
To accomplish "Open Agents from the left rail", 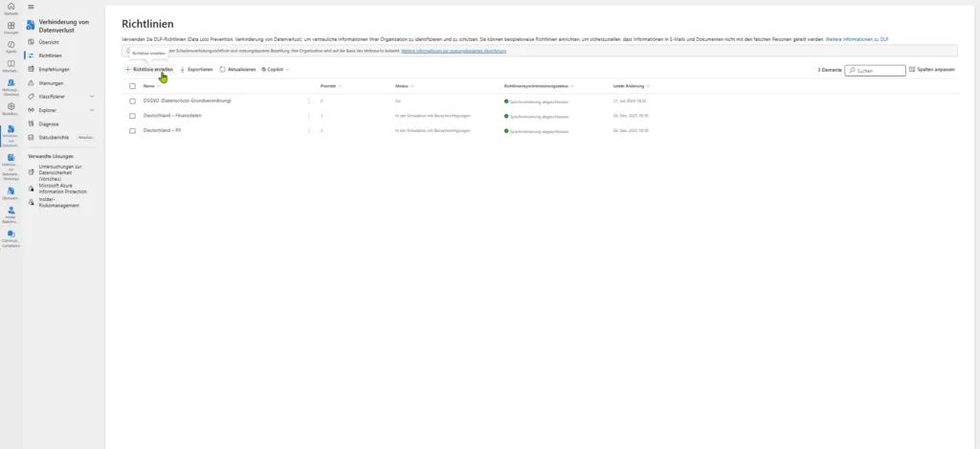I will (x=11, y=45).
